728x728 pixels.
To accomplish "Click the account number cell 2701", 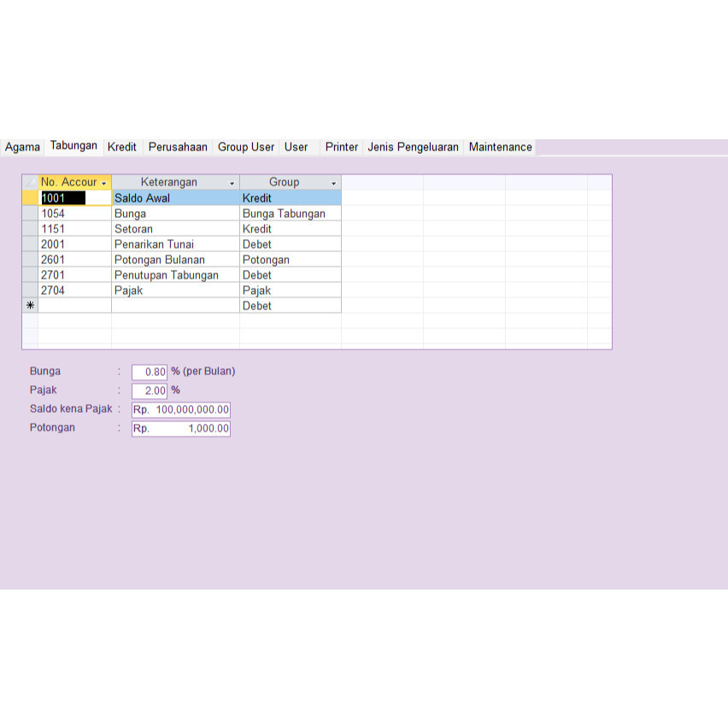I will coord(75,275).
